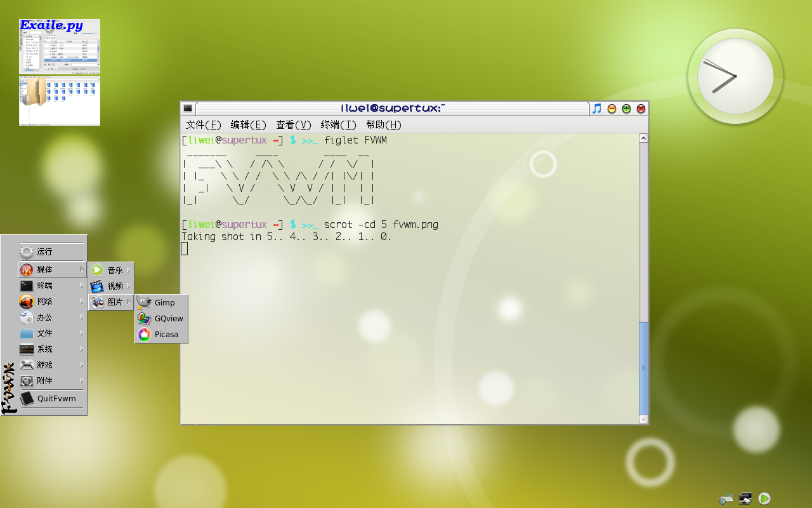
Task: Open the Exaile.py window thumbnail
Action: tap(60, 46)
